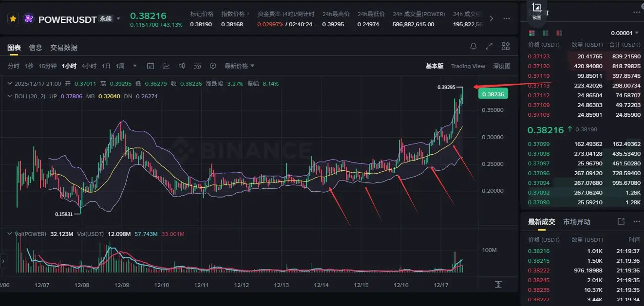Click the chart reset-to-latest icon
Image resolution: width=644 pixels, height=306 pixels.
click(x=498, y=284)
